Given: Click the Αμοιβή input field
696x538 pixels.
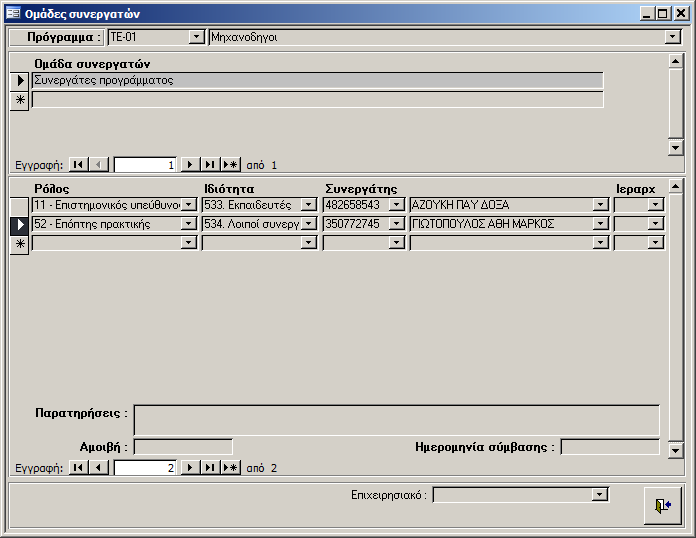Looking at the screenshot, I should click(x=183, y=447).
